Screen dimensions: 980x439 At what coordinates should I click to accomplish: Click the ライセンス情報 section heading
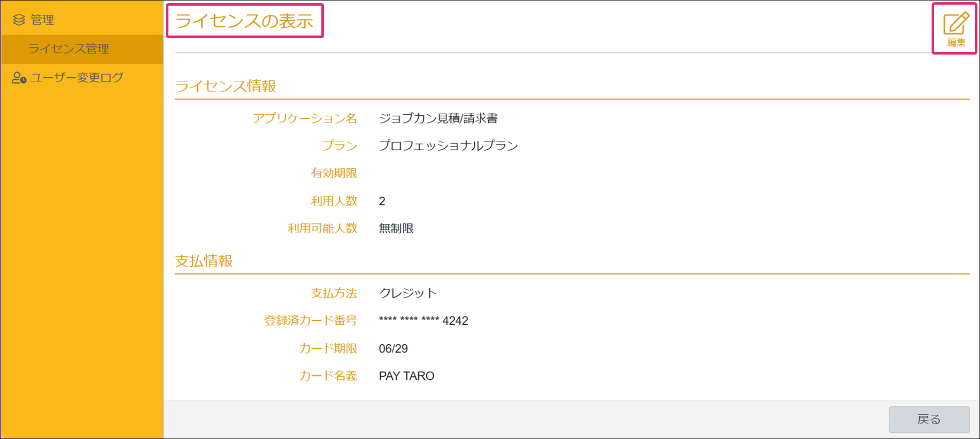(226, 86)
